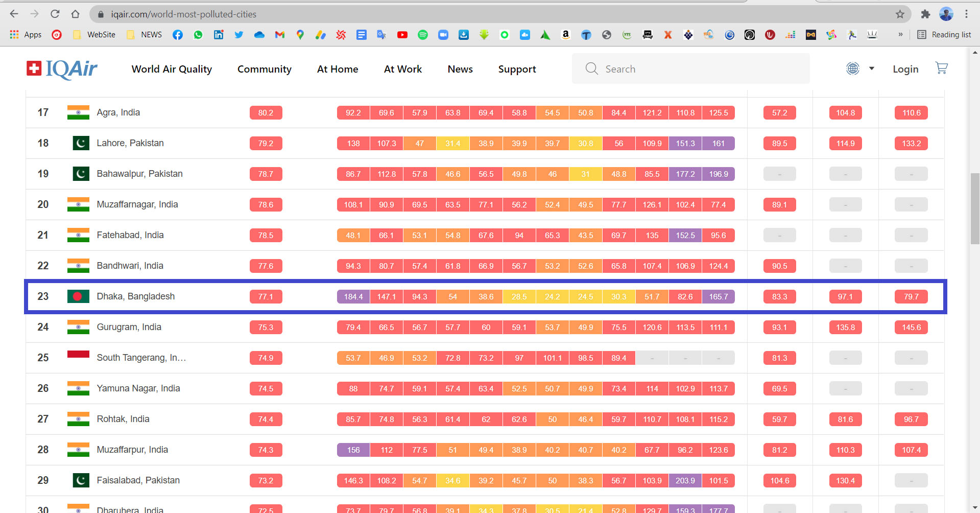This screenshot has width=980, height=513.
Task: Open the Chrome three-dot menu
Action: click(x=966, y=14)
